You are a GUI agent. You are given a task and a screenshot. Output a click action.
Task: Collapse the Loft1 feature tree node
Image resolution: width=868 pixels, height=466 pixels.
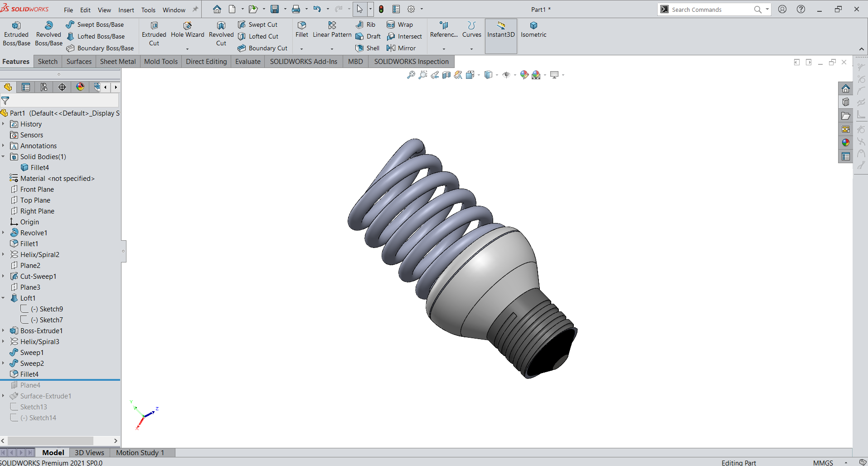(x=3, y=298)
